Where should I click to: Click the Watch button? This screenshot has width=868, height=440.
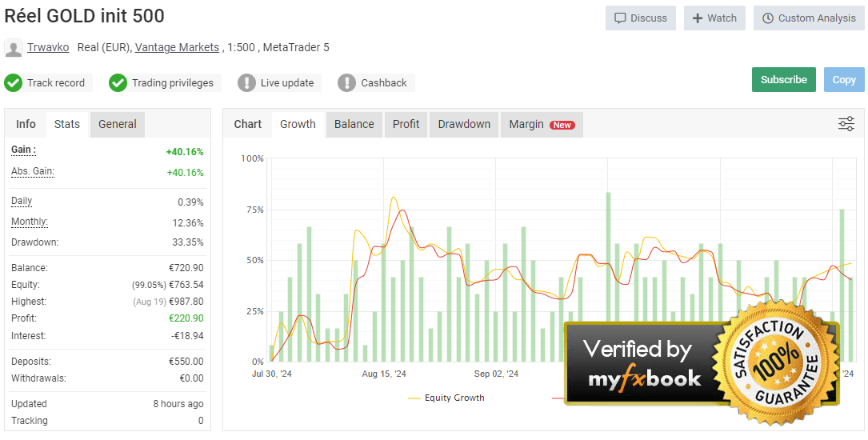[714, 18]
